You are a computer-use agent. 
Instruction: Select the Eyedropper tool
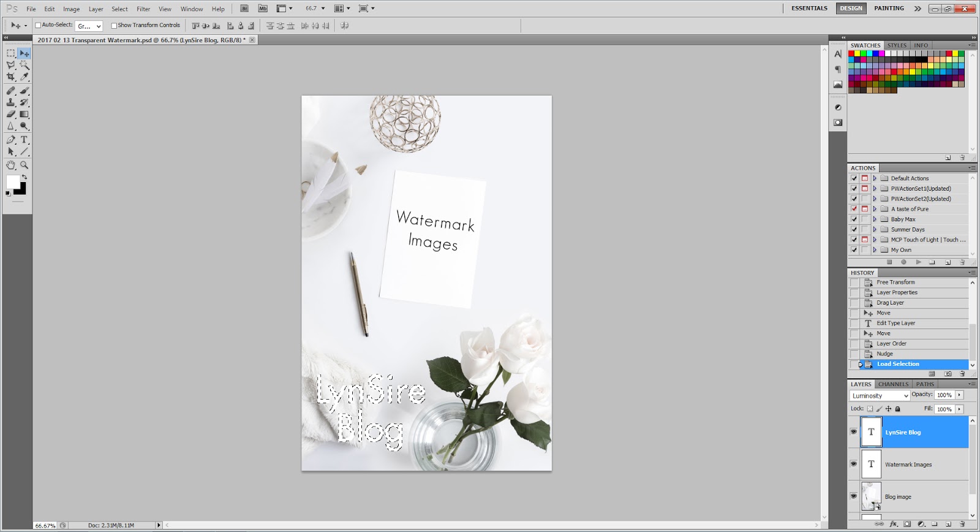click(24, 77)
